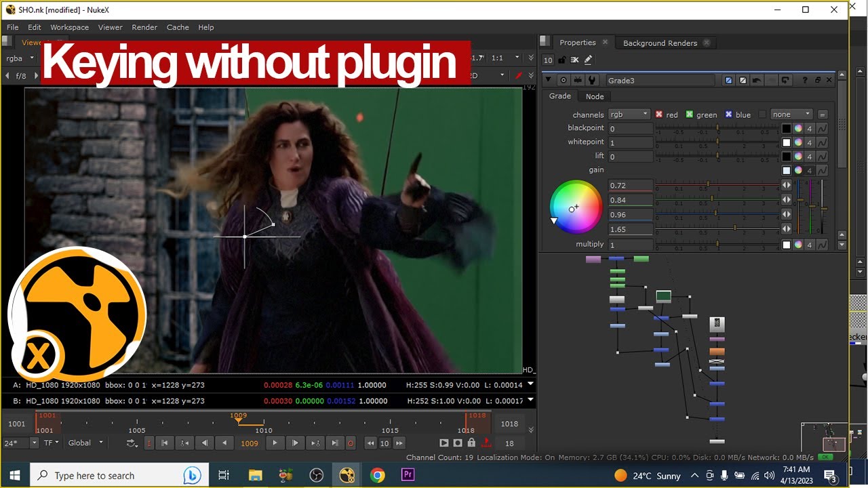Collapse the Grade3 panel with disclosure triangle
The image size is (868, 488).
(x=548, y=80)
